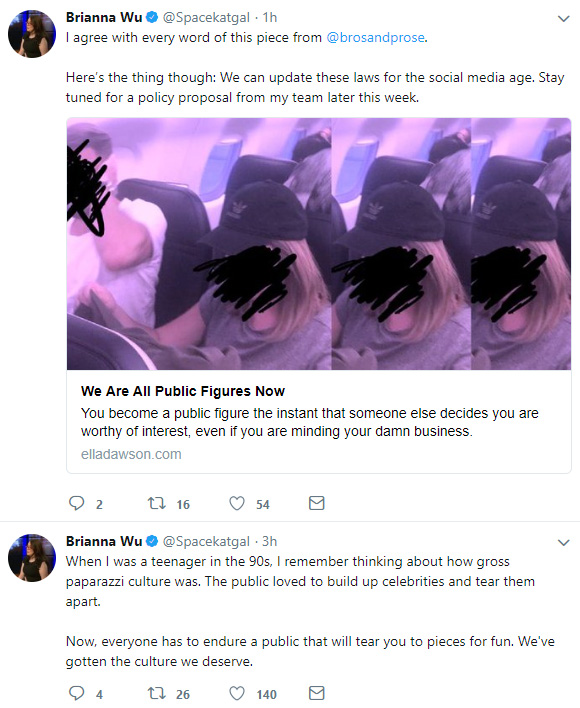This screenshot has height=708, width=580.
Task: Like the tweet with 140 likes
Action: pos(237,693)
